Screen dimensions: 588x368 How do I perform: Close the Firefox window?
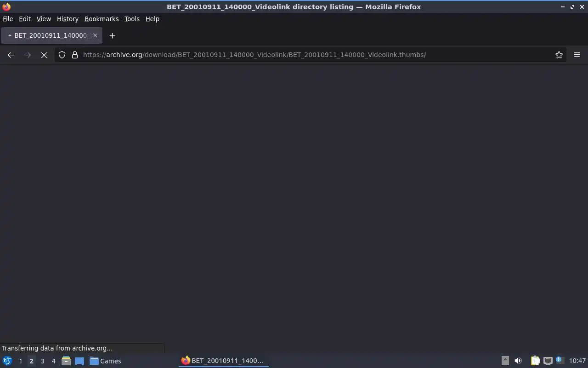pyautogui.click(x=582, y=6)
